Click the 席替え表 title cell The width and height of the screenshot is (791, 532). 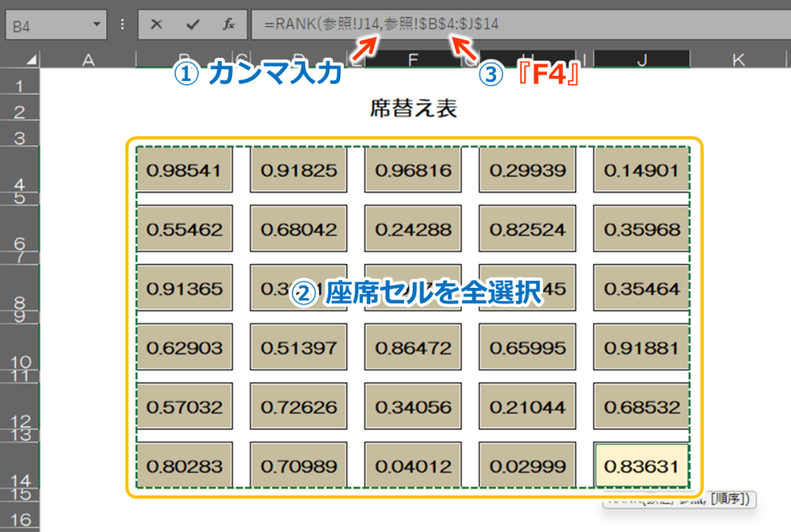coord(414,109)
